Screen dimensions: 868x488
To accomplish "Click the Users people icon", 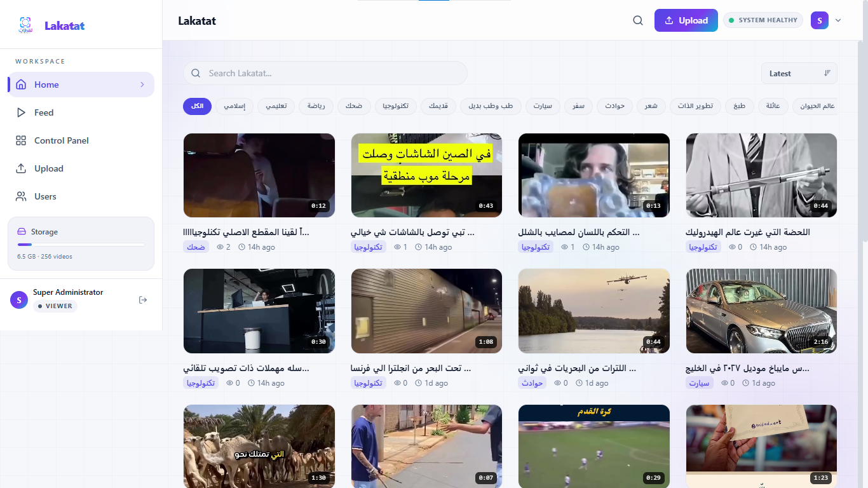I will coord(21,196).
